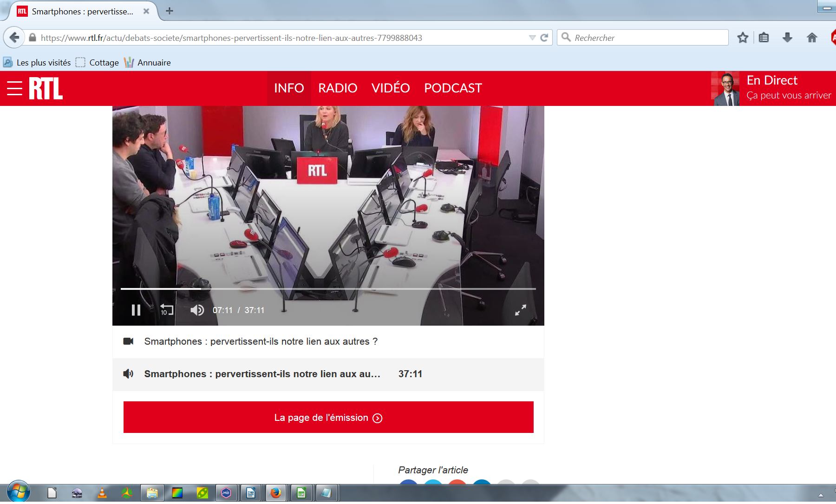Open the Mél taskbar application
This screenshot has height=504, width=836.
226,493
